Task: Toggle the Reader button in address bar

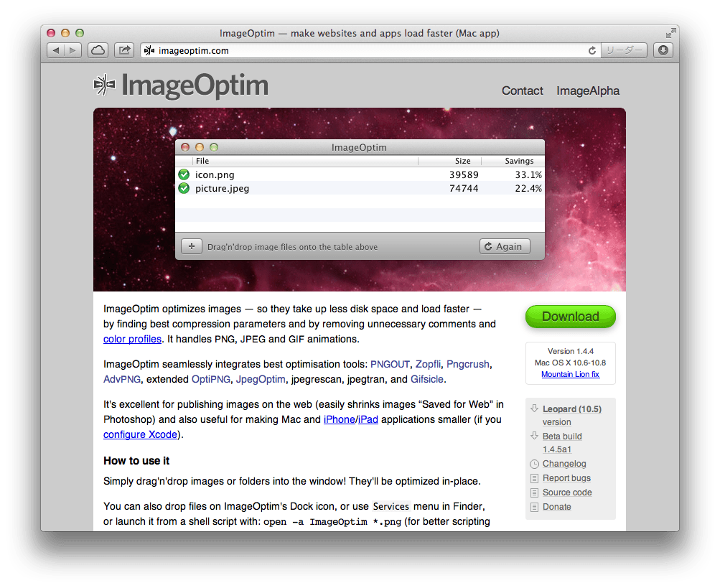Action: [x=624, y=50]
